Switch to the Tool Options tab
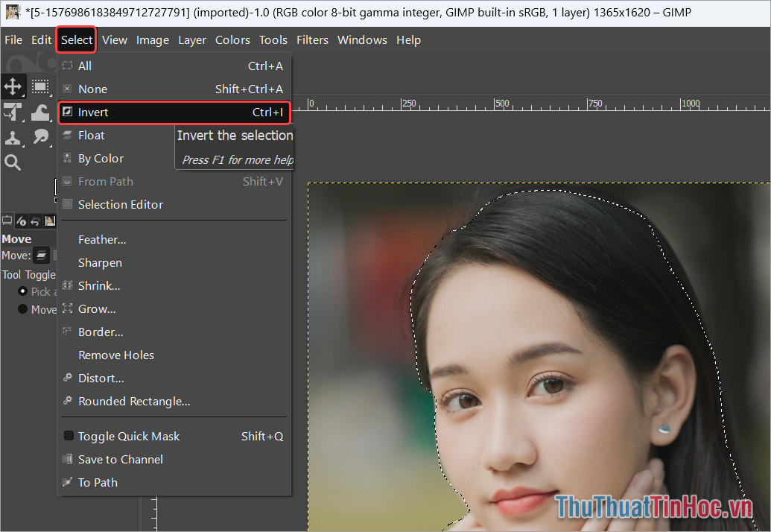This screenshot has height=532, width=771. pos(7,221)
